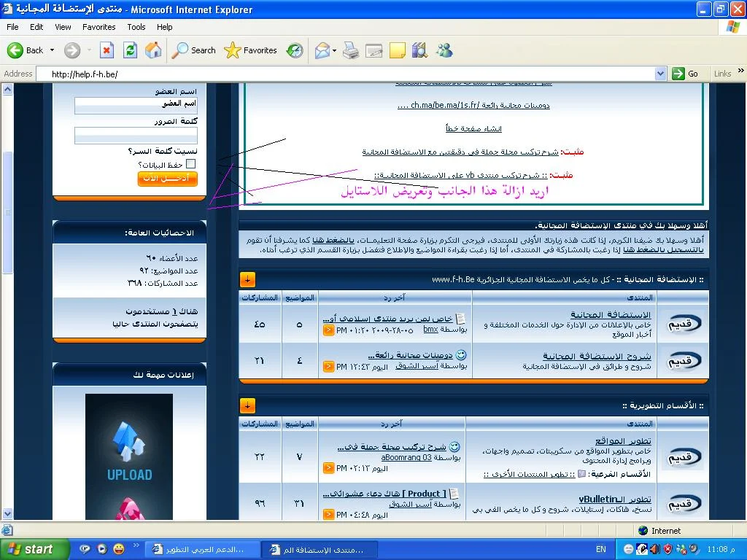Expand the address bar dropdown
This screenshot has height=560, width=747.
click(x=660, y=74)
